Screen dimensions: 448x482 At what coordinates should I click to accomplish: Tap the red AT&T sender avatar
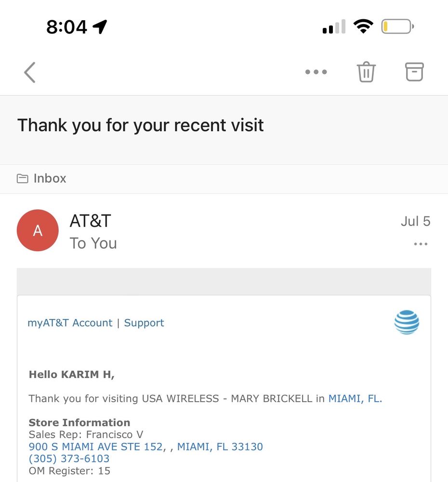[x=38, y=230]
